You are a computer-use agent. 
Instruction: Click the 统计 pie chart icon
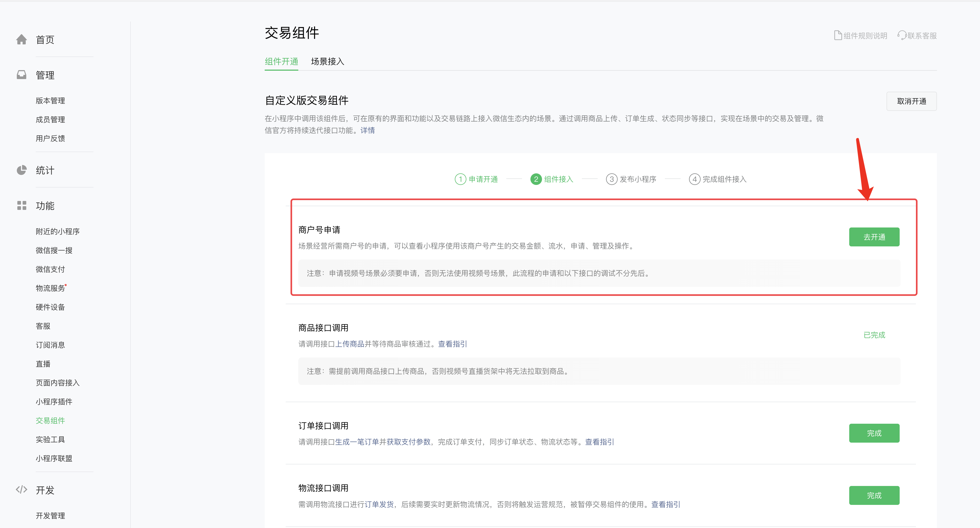[22, 170]
